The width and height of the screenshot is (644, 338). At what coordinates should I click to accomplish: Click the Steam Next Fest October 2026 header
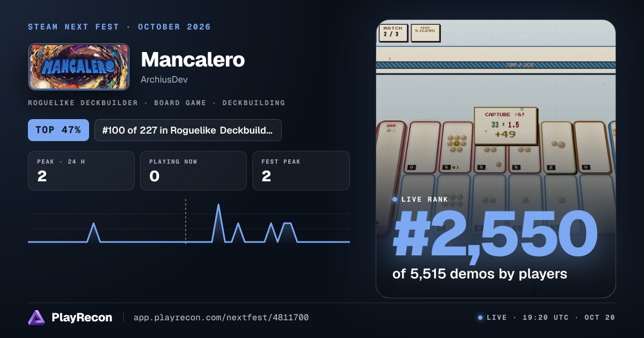[x=120, y=27]
